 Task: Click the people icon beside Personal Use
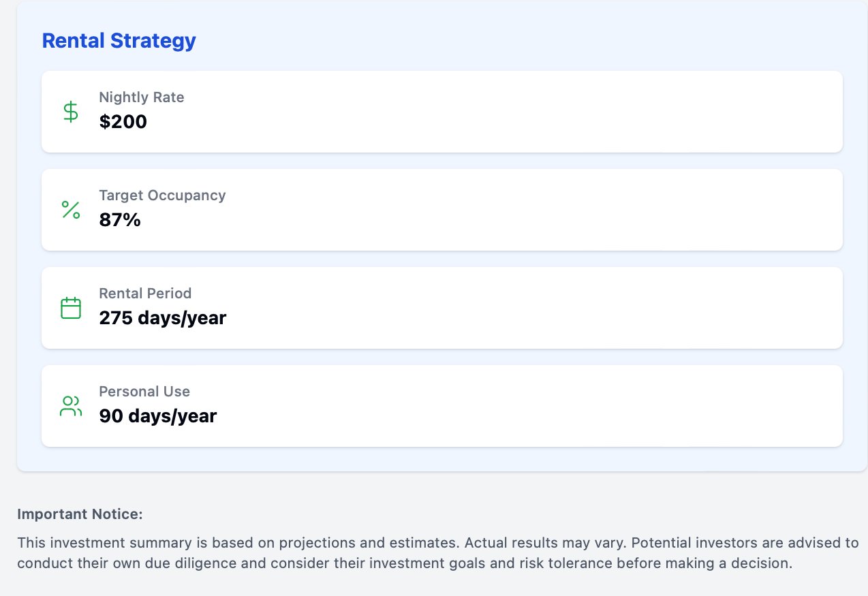tap(71, 406)
